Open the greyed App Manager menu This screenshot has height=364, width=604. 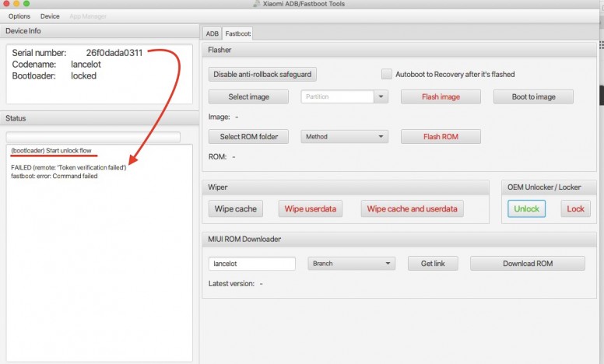pos(88,16)
